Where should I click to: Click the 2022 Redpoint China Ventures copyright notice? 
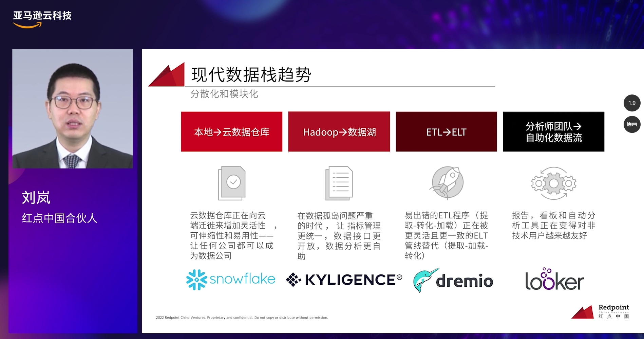pos(242,318)
